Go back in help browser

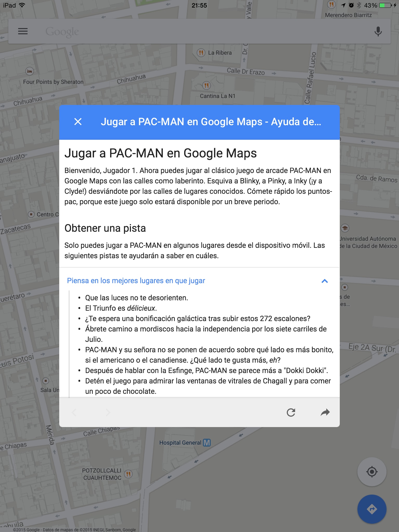(74, 413)
